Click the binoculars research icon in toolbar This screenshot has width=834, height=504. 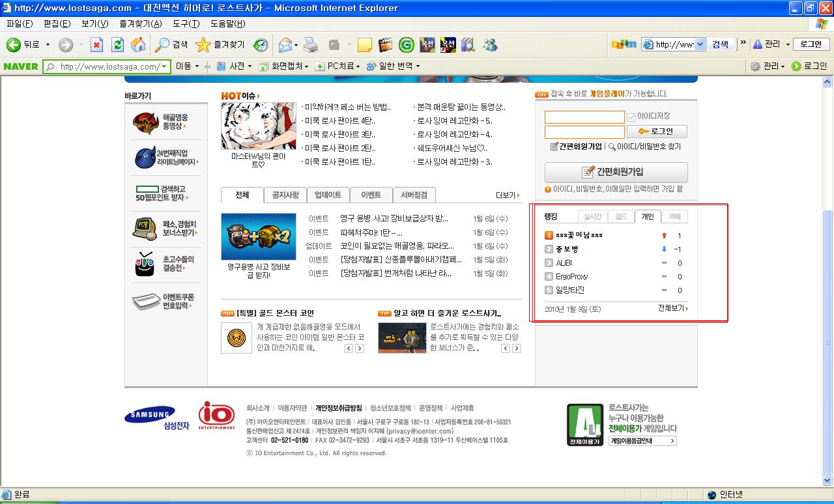[x=468, y=45]
